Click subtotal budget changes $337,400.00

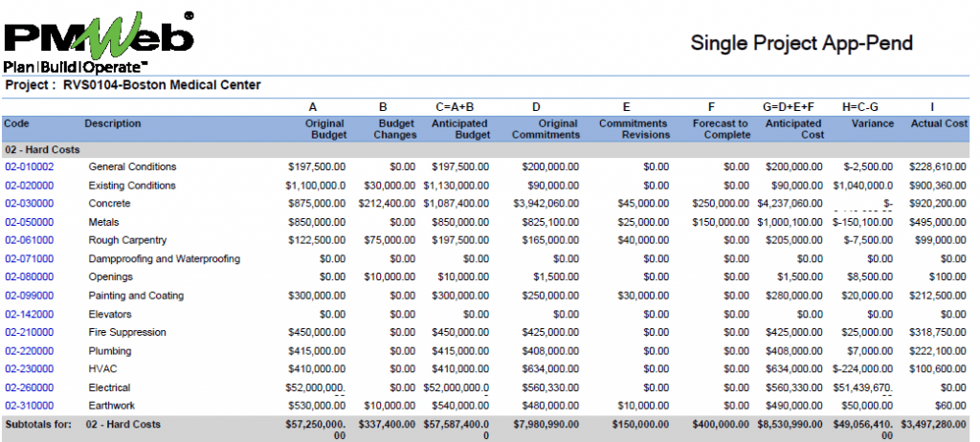tap(387, 425)
